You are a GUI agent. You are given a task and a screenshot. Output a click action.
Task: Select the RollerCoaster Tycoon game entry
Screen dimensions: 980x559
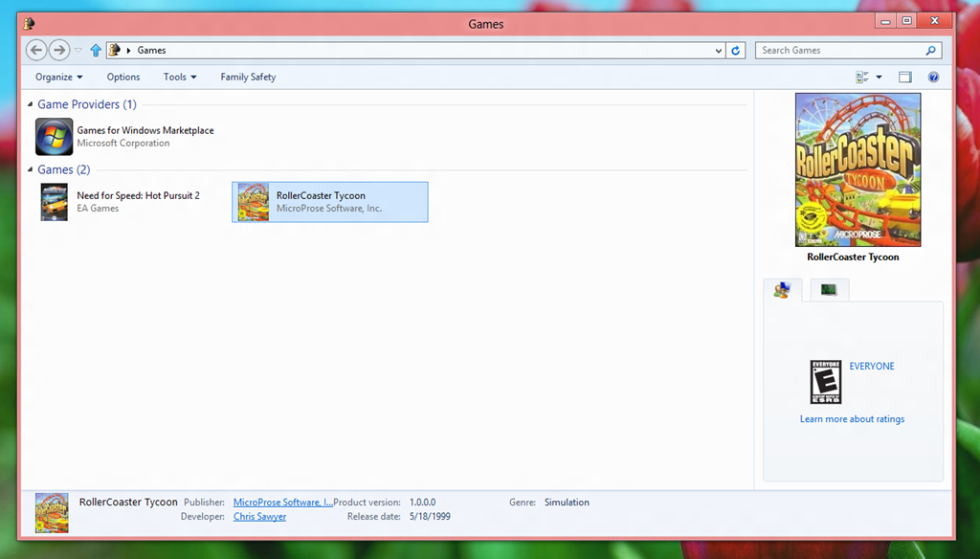click(x=329, y=202)
